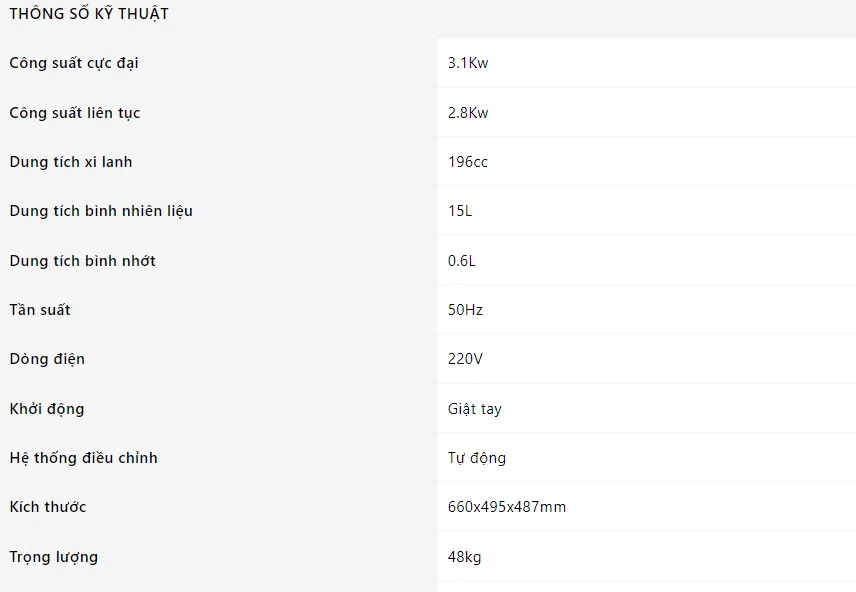The image size is (856, 592).
Task: Select the 0.6L oil capacity value
Action: click(462, 261)
